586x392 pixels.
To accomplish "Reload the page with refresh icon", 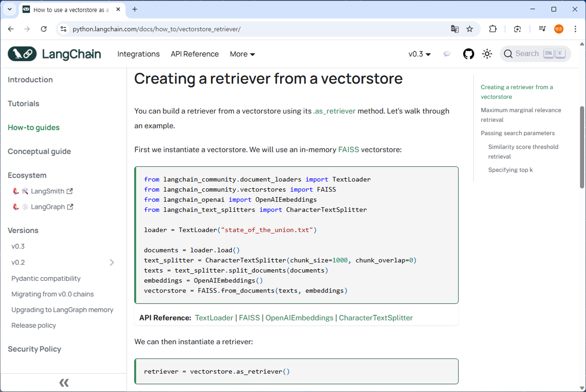I will (x=44, y=29).
